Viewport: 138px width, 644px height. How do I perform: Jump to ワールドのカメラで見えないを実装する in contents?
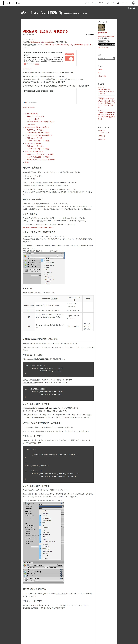[x=39, y=135]
